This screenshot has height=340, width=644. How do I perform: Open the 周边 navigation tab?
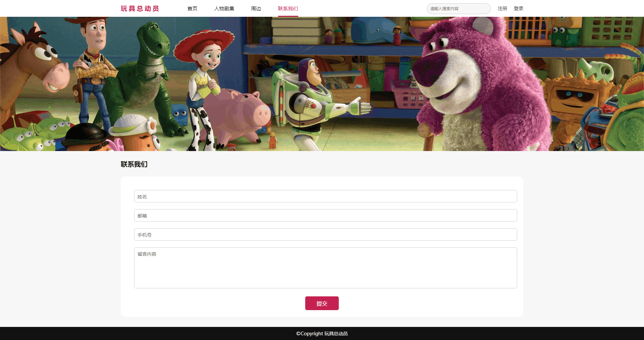click(256, 8)
